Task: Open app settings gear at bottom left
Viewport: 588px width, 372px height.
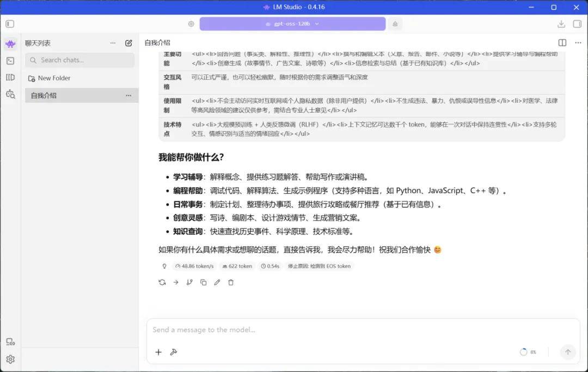Action: click(10, 359)
